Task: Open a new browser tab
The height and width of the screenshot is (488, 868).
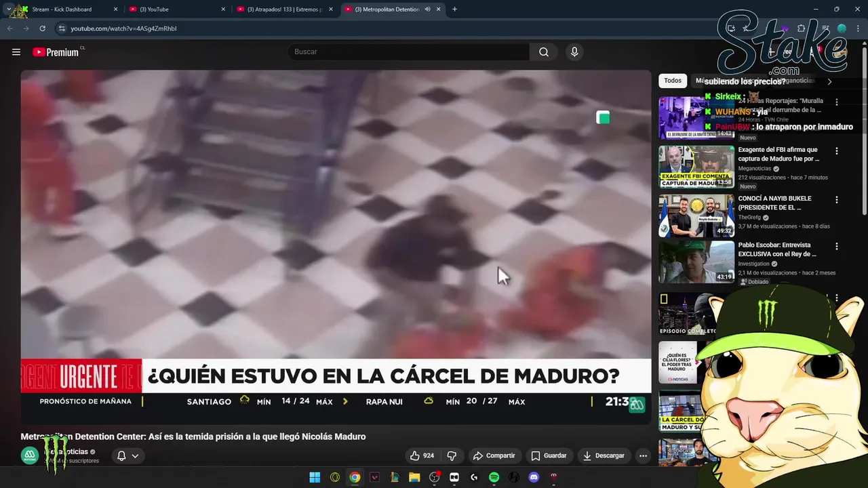Action: point(454,9)
